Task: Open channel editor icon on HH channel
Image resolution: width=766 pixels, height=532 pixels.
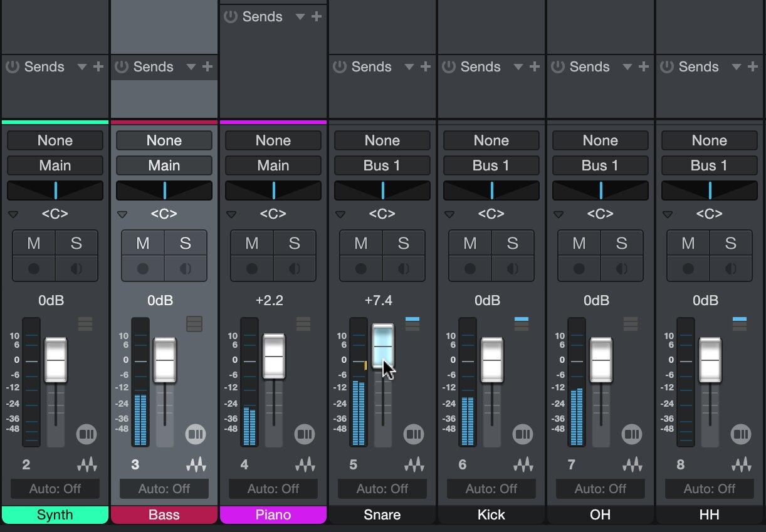Action: click(741, 434)
